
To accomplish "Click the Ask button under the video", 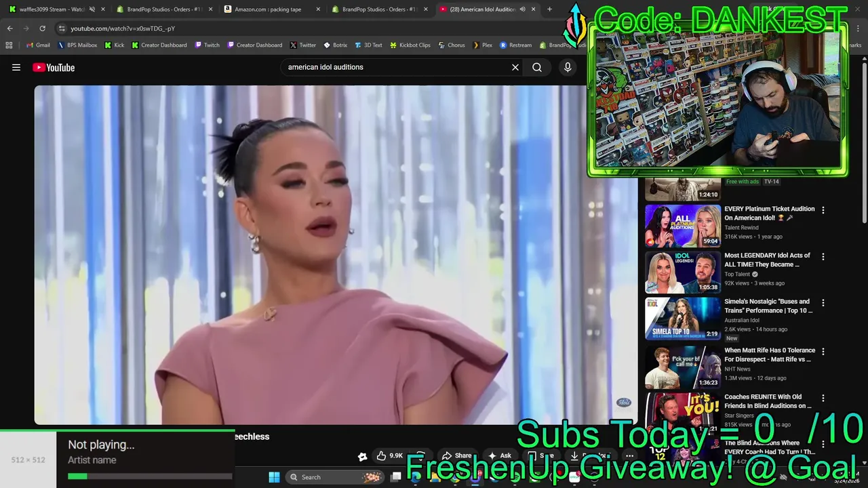I will tap(500, 456).
